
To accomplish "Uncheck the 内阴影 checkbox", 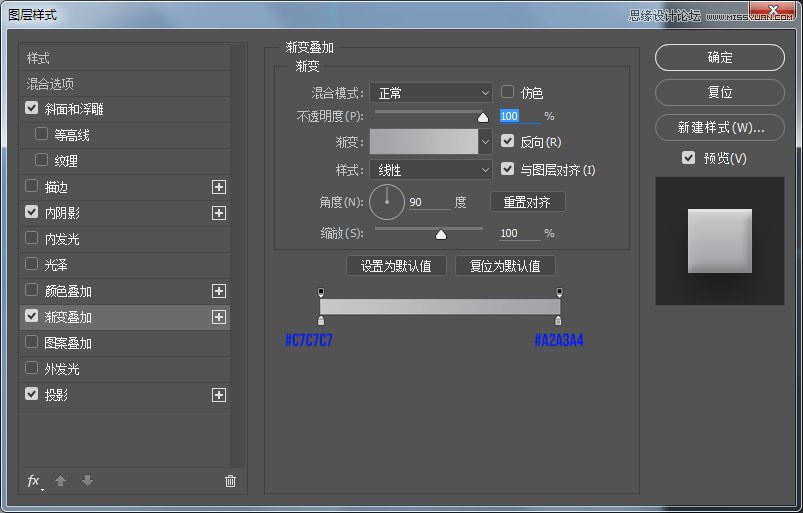I will point(31,212).
